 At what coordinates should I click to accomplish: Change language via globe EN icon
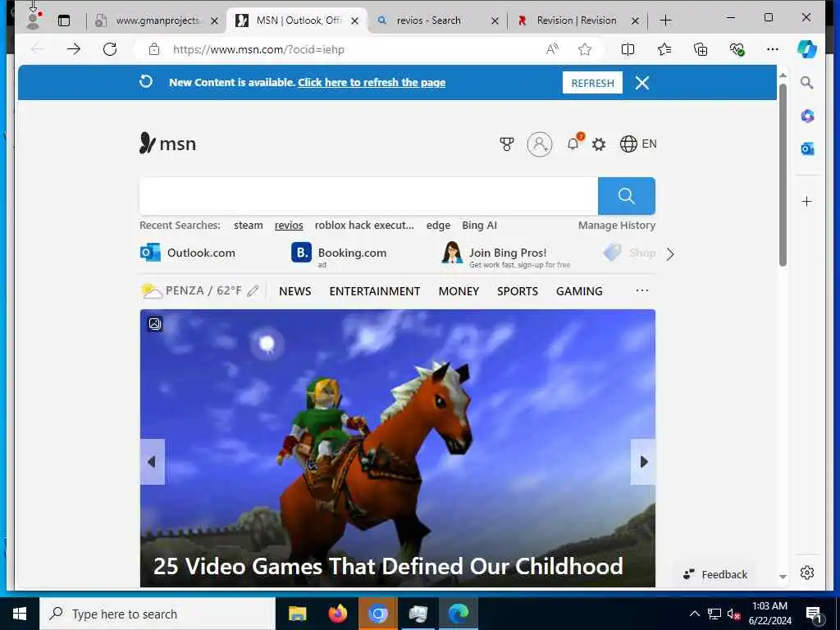638,144
